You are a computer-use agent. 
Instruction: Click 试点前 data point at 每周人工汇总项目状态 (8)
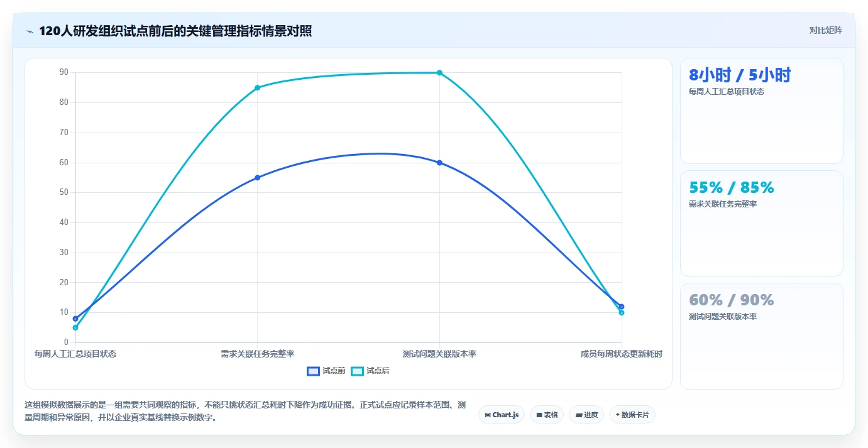point(75,319)
